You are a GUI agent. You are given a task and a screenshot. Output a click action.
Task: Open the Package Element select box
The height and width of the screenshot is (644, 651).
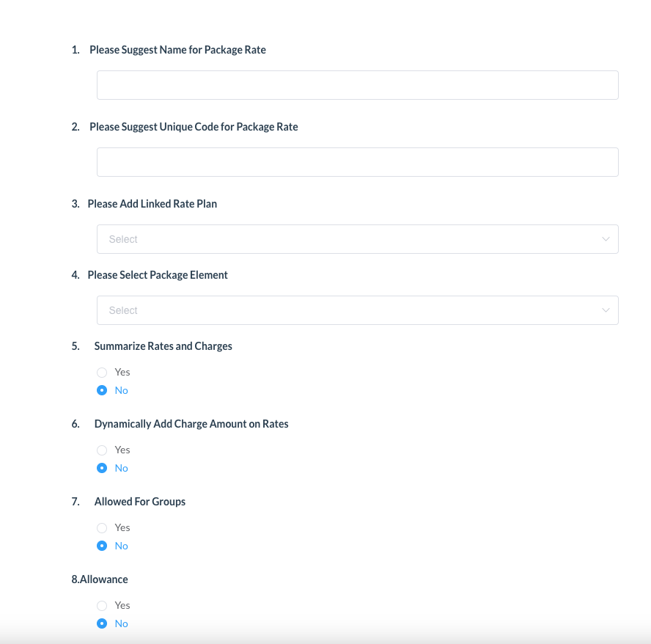357,310
